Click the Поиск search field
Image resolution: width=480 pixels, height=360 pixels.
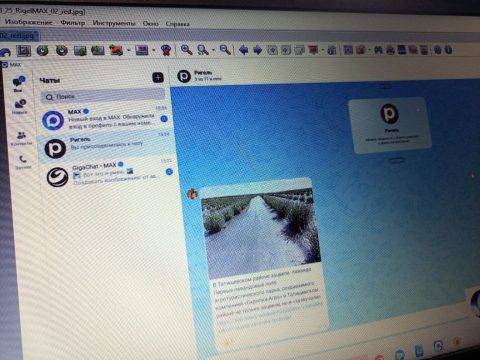tap(103, 96)
